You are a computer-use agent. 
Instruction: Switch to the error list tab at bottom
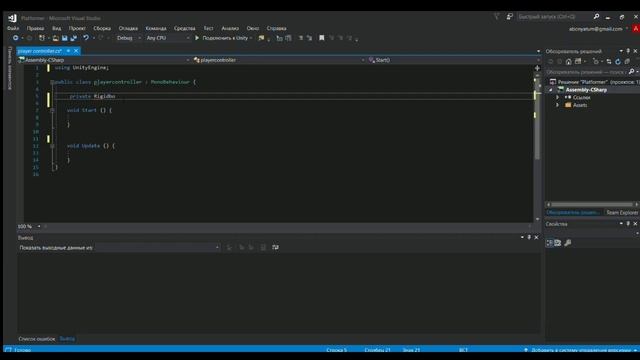(x=37, y=339)
